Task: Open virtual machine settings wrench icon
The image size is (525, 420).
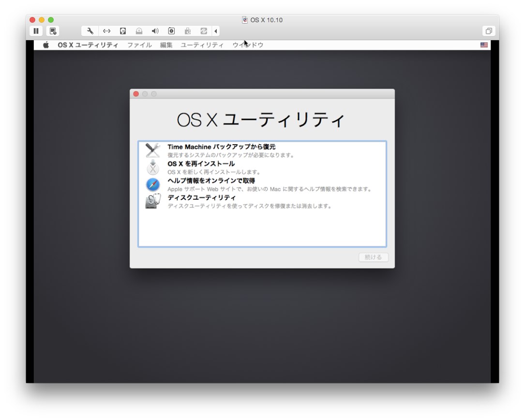Action: point(90,31)
